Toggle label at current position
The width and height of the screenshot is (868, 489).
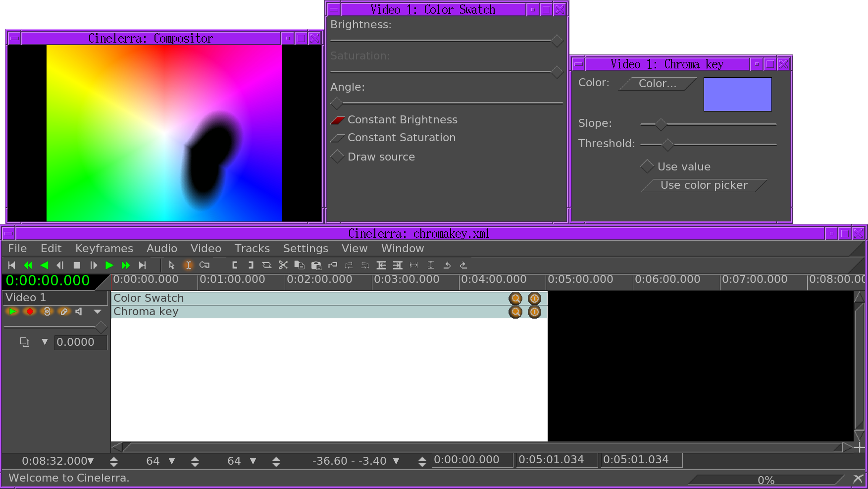point(332,266)
